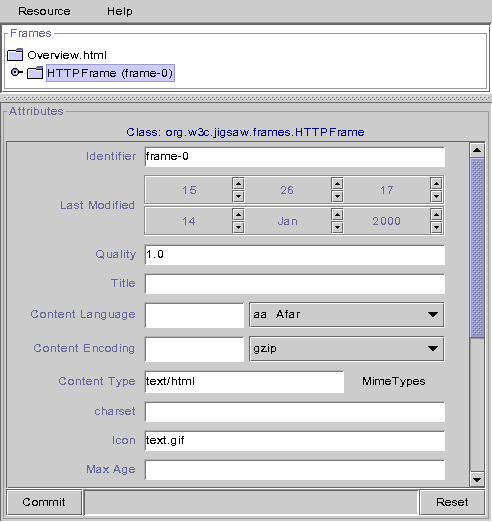Decrease the minutes value 26 using down arrow
Viewport: 492px width, 522px height.
[x=337, y=196]
